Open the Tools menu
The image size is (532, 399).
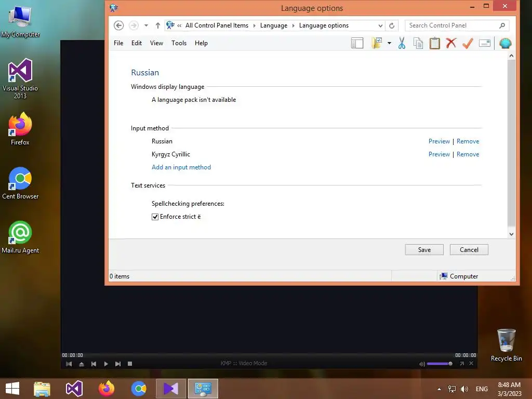[179, 43]
